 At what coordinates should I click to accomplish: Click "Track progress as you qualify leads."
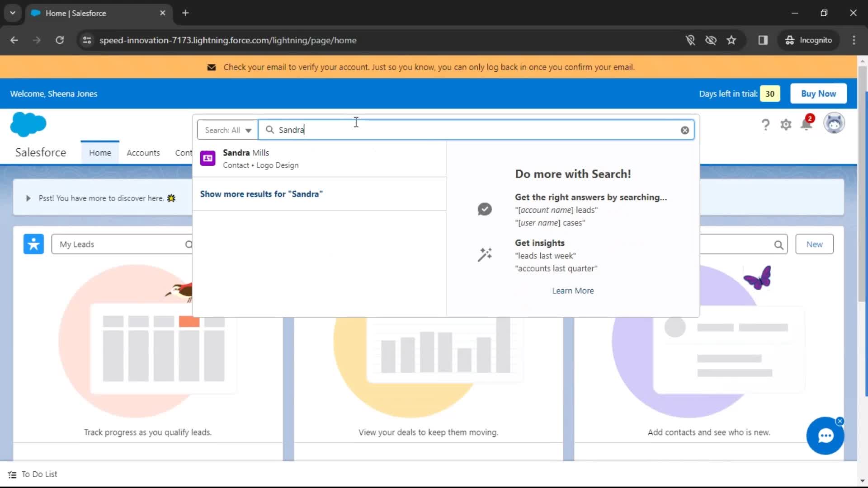pyautogui.click(x=147, y=432)
